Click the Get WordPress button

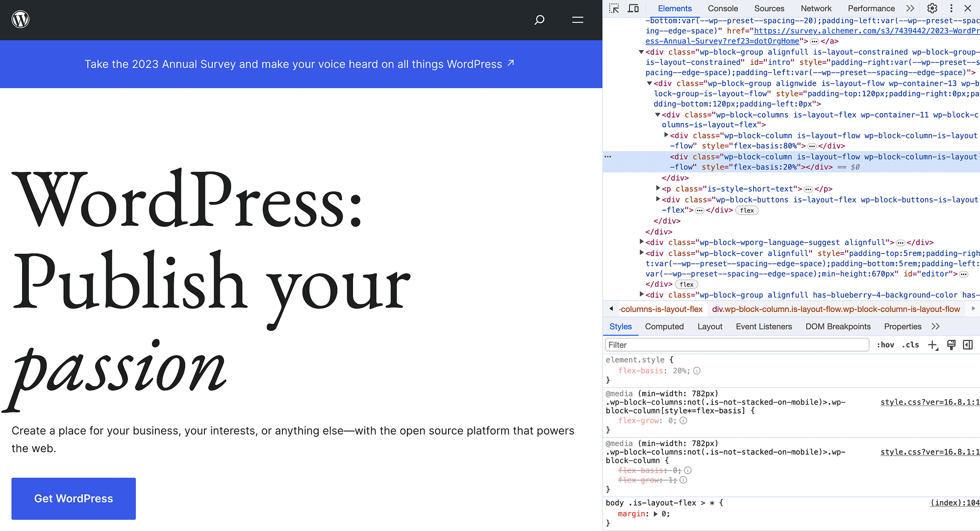(73, 498)
